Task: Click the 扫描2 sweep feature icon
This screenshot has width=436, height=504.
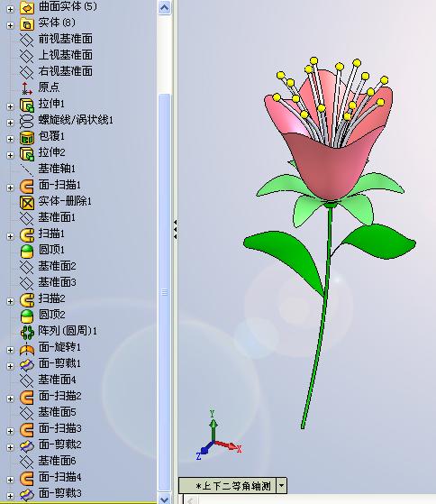Action: coord(27,300)
